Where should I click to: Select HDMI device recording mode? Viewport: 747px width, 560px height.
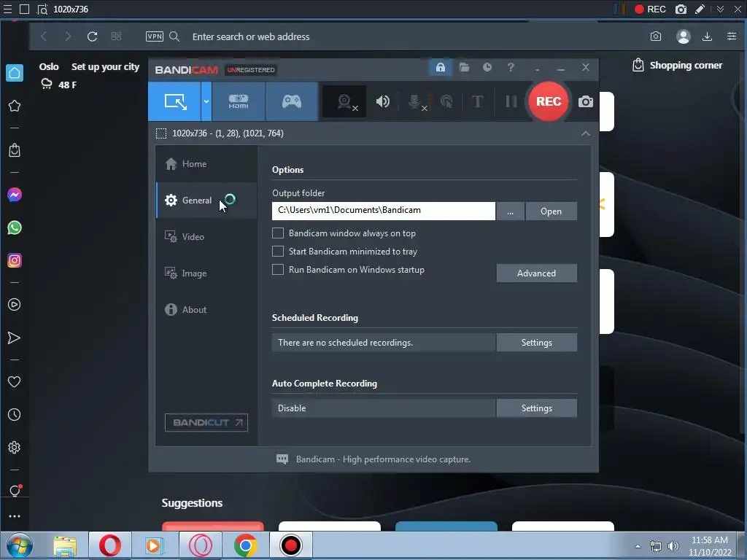(x=239, y=101)
